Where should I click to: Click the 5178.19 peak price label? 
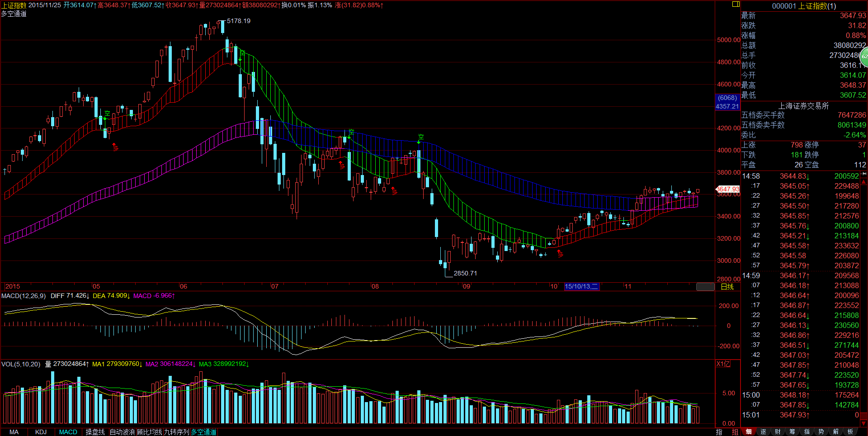(238, 21)
